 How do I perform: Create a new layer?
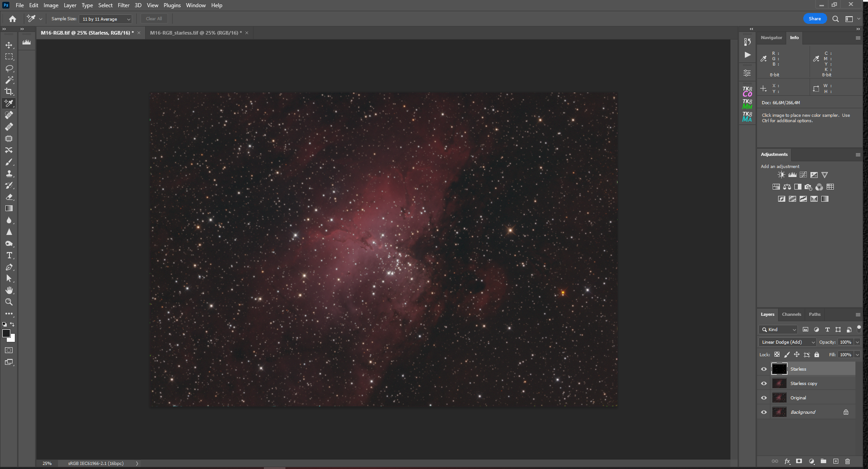point(836,461)
